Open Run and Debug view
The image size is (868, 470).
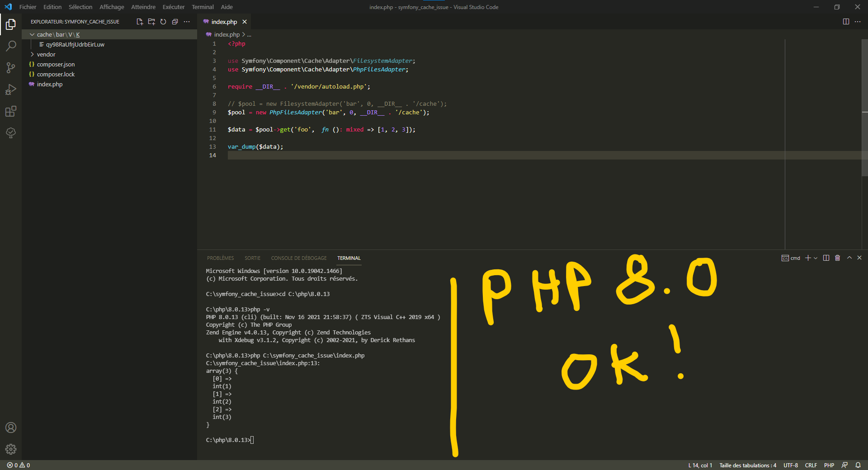(11, 89)
